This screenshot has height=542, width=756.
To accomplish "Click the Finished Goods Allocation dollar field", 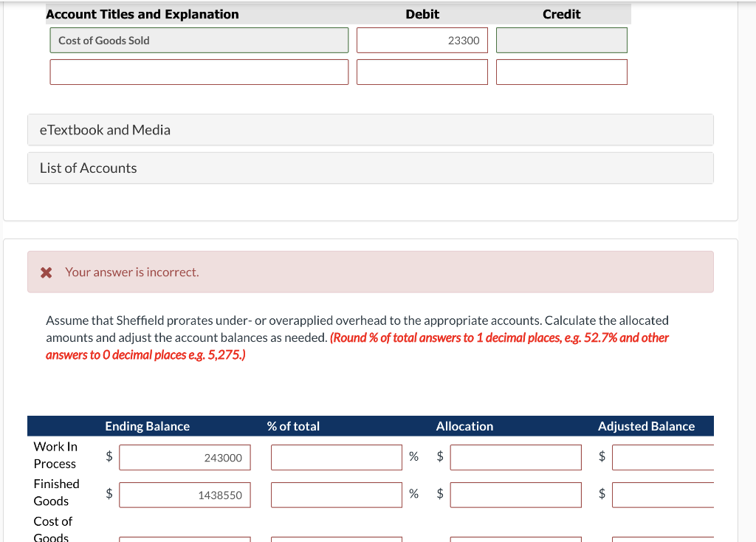I will [515, 495].
